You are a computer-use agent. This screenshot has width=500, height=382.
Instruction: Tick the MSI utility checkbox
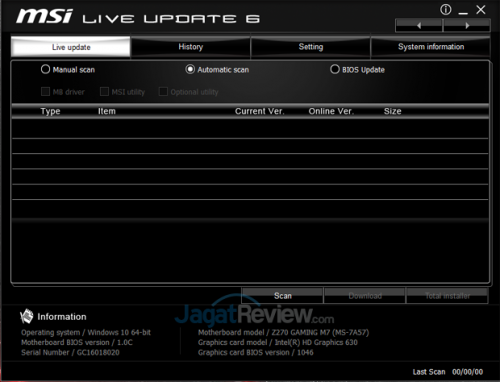coord(104,91)
